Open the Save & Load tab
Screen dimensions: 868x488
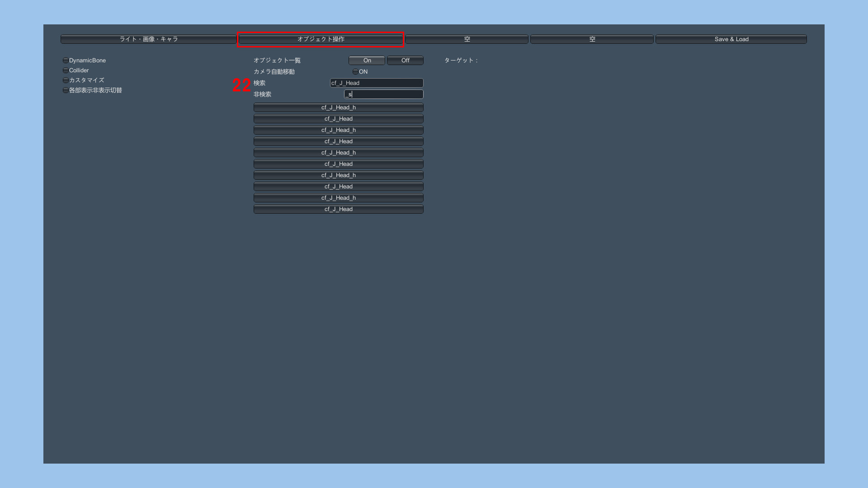[x=731, y=39]
